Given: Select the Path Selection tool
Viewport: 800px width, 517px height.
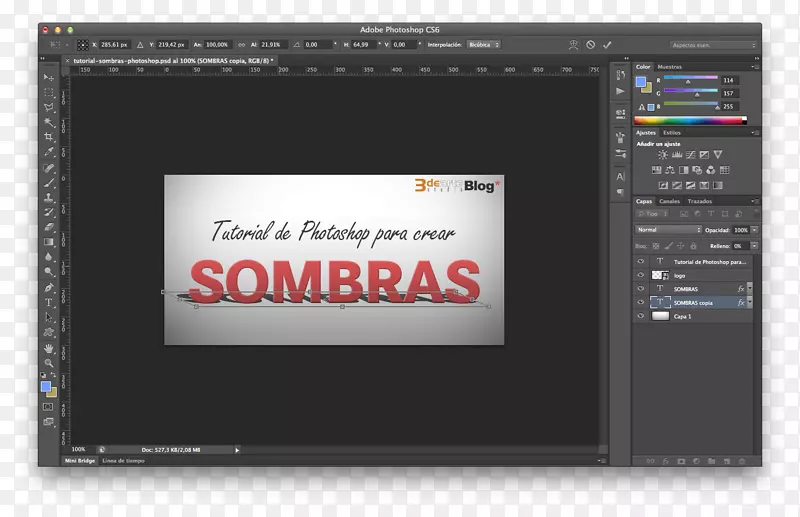Looking at the screenshot, I should pyautogui.click(x=48, y=317).
